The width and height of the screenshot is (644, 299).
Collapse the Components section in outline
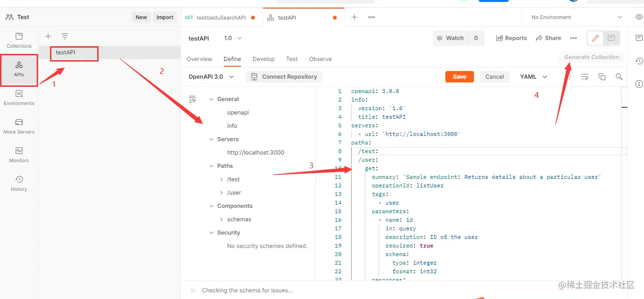[x=212, y=206]
